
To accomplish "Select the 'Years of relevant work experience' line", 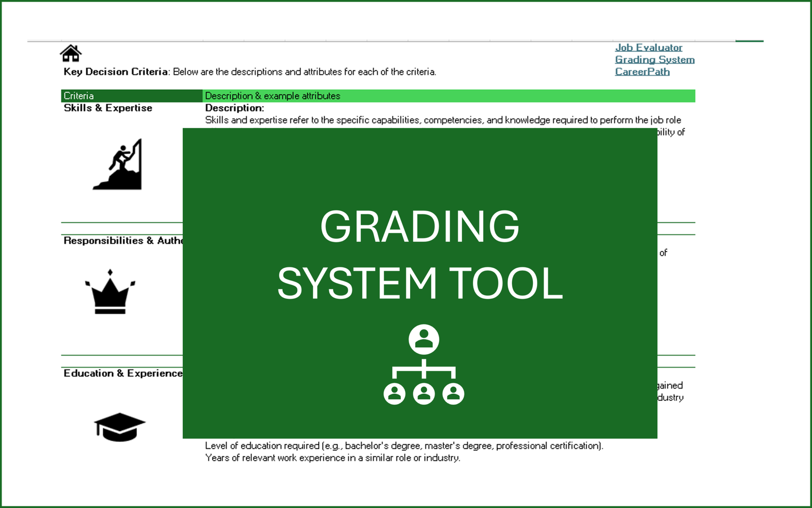I will pyautogui.click(x=332, y=458).
